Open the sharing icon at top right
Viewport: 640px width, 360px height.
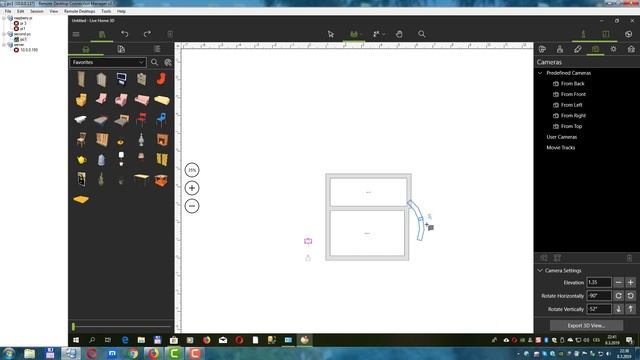pyautogui.click(x=629, y=34)
